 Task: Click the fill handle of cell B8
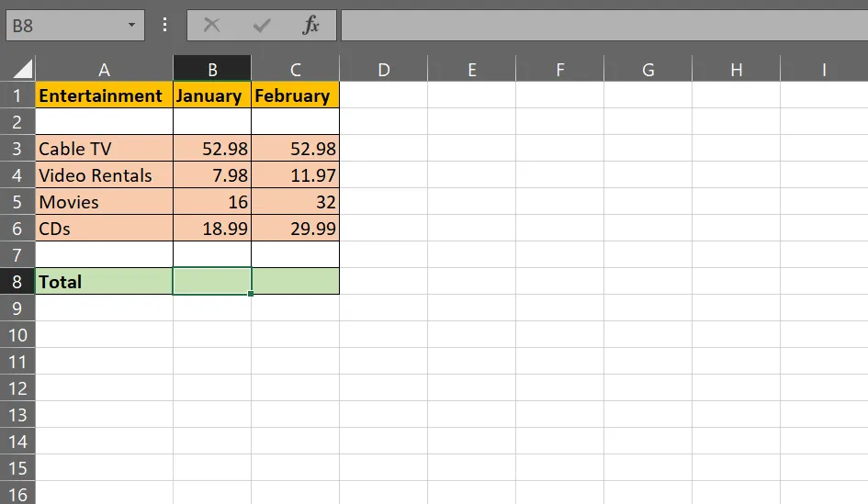click(251, 294)
